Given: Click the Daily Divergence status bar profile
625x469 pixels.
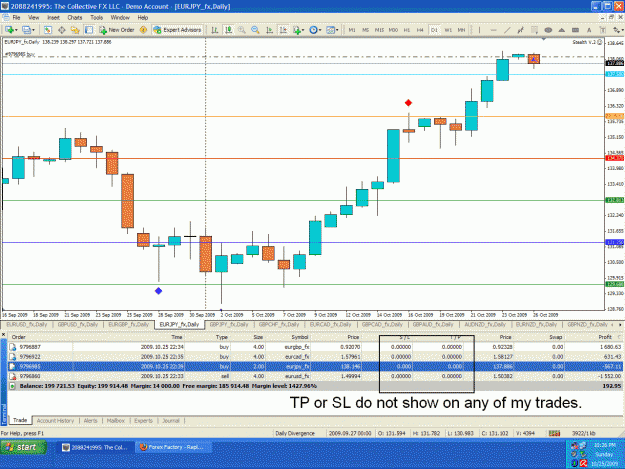Looking at the screenshot, I should tap(295, 433).
